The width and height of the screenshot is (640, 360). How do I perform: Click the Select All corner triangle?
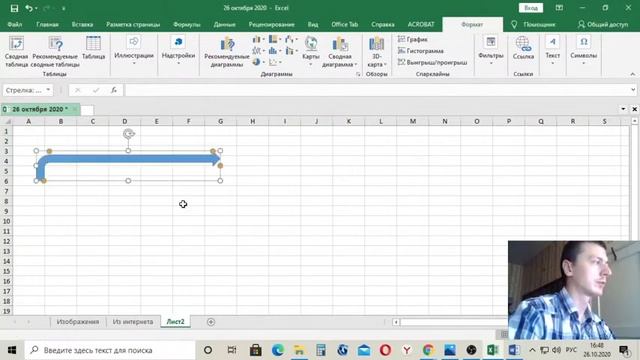pos(7,121)
